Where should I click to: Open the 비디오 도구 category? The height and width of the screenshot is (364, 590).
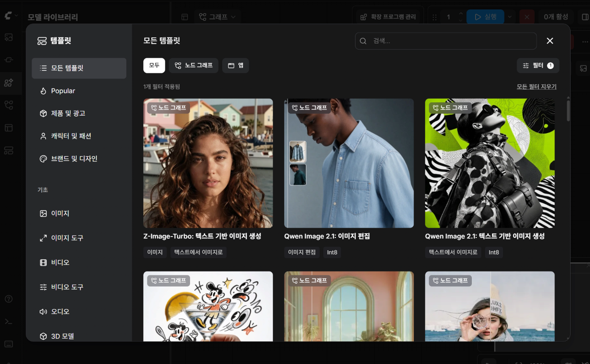(x=79, y=287)
